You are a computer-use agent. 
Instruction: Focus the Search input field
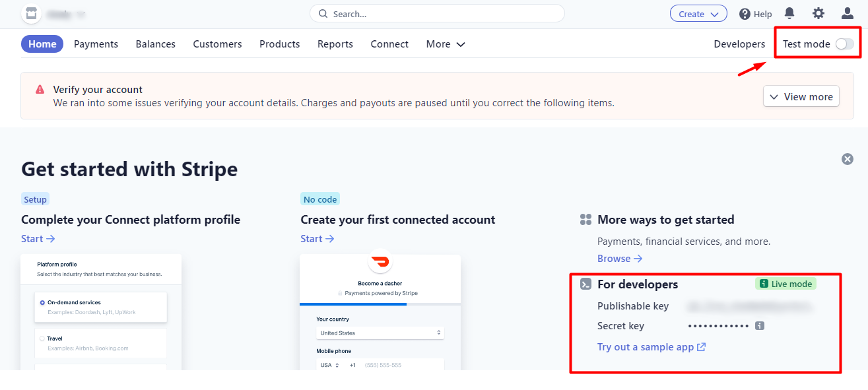[x=437, y=13]
